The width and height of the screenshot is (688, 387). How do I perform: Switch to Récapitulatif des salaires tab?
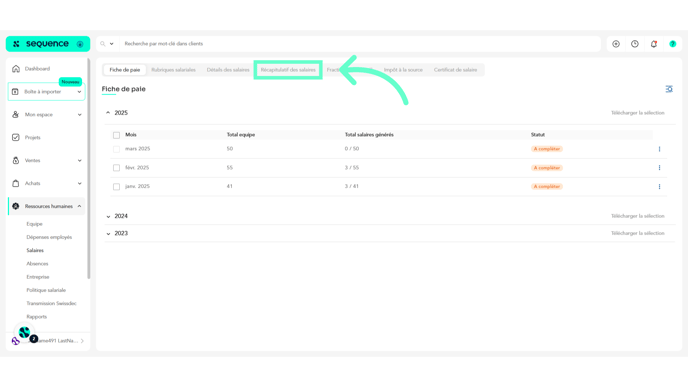[x=288, y=70]
